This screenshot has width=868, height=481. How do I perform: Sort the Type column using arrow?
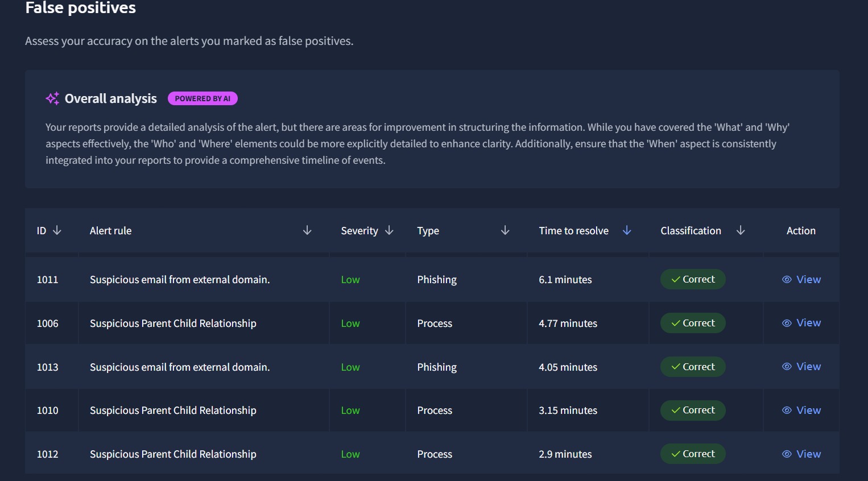coord(505,230)
